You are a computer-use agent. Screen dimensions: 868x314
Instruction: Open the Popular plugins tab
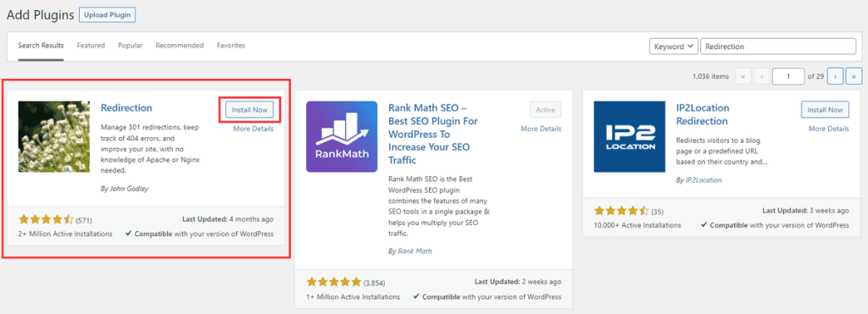point(130,46)
